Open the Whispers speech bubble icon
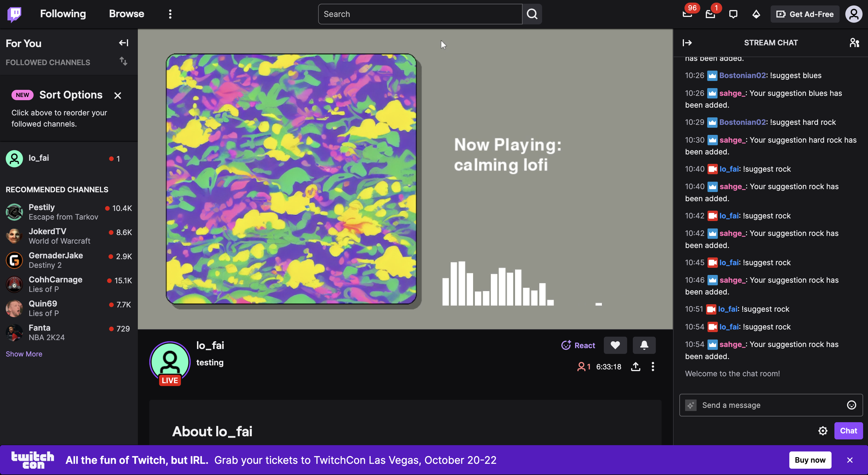The width and height of the screenshot is (868, 475). click(x=733, y=14)
